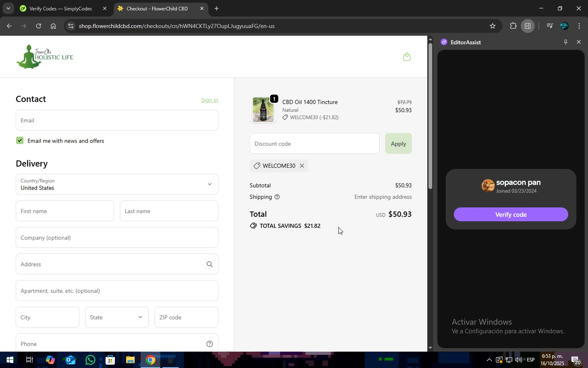
Task: Open the ESP language indicator
Action: 531,360
